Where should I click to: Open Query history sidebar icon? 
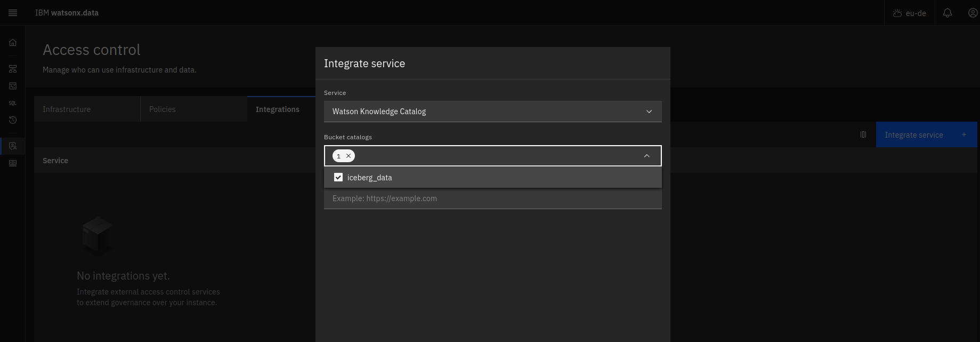[x=13, y=120]
